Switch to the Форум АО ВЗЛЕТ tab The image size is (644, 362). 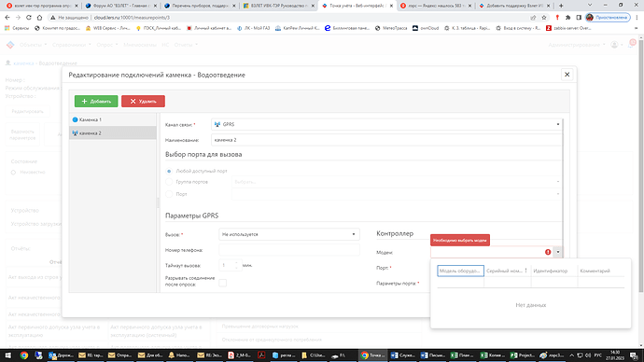click(119, 6)
